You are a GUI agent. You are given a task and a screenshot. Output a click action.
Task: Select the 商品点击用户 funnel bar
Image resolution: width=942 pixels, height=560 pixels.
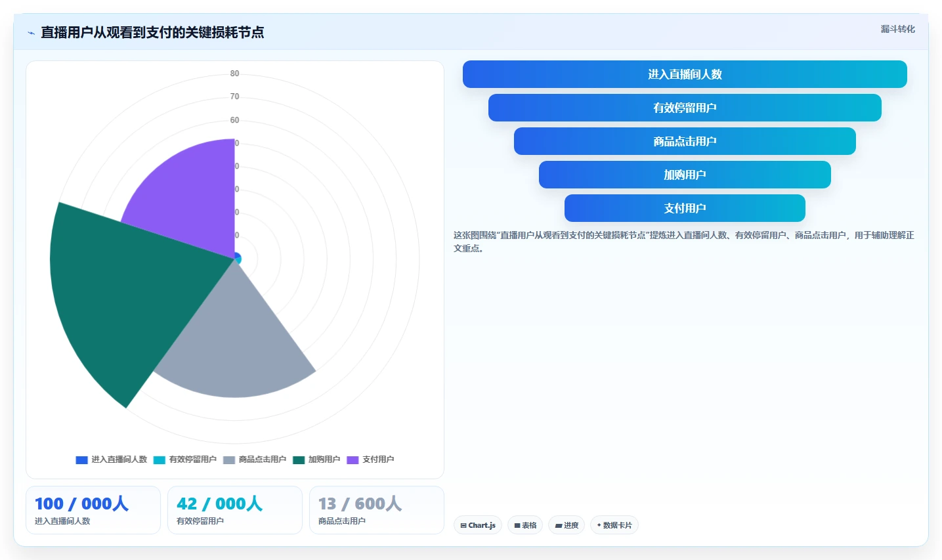click(x=685, y=141)
